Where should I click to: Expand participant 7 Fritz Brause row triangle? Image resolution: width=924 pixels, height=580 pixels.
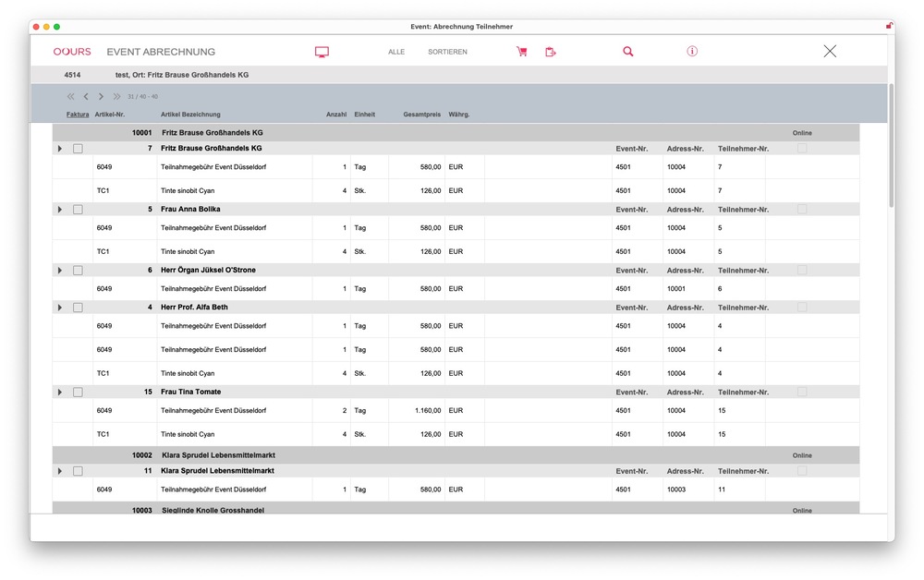(x=60, y=149)
